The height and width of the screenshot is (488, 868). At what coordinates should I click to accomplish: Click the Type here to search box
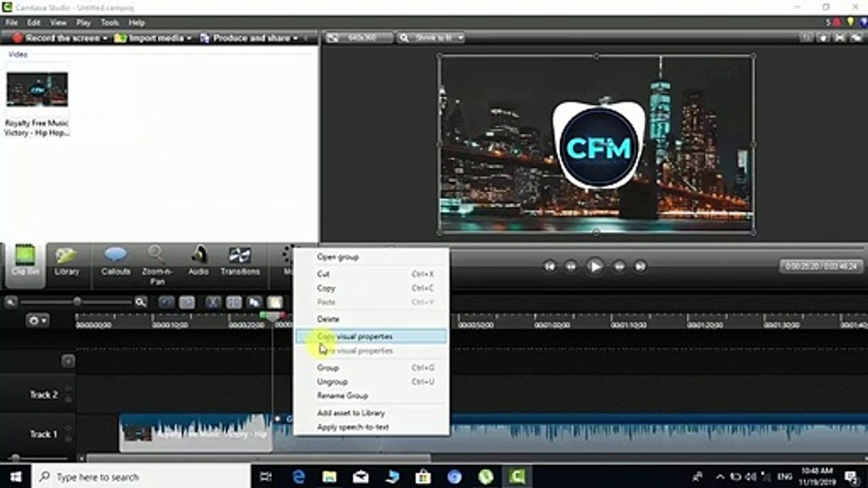[x=142, y=476]
